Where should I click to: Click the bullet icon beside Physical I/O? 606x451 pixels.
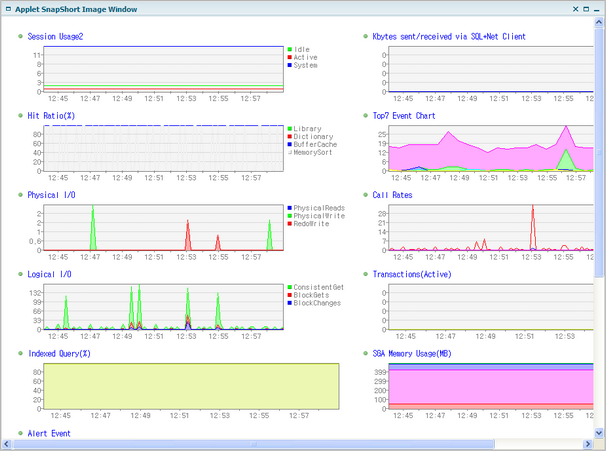(x=20, y=195)
